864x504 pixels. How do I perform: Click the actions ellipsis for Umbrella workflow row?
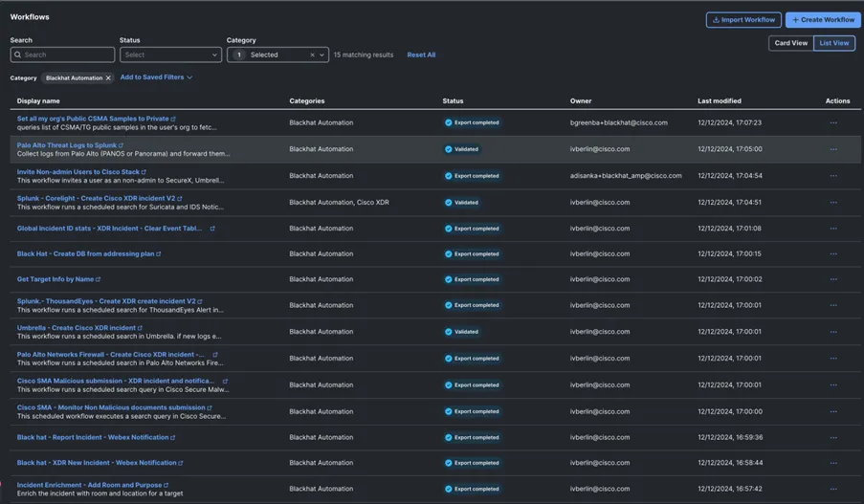coord(833,332)
